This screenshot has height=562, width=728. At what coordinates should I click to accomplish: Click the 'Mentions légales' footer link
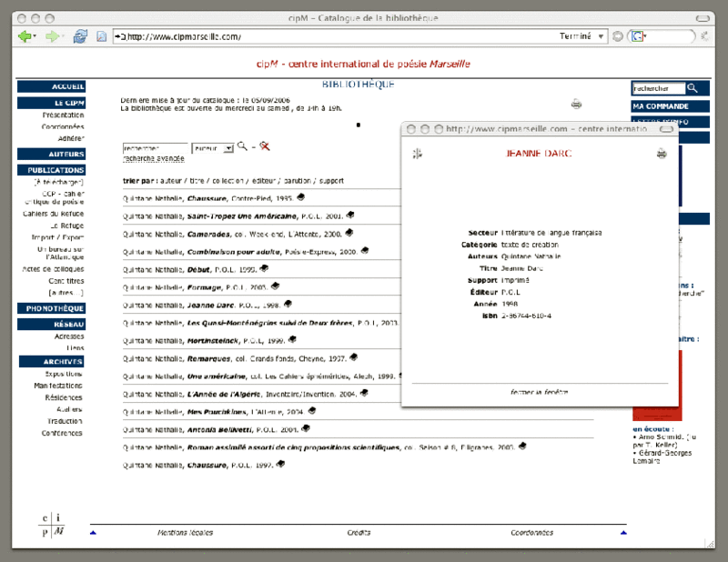(x=186, y=533)
